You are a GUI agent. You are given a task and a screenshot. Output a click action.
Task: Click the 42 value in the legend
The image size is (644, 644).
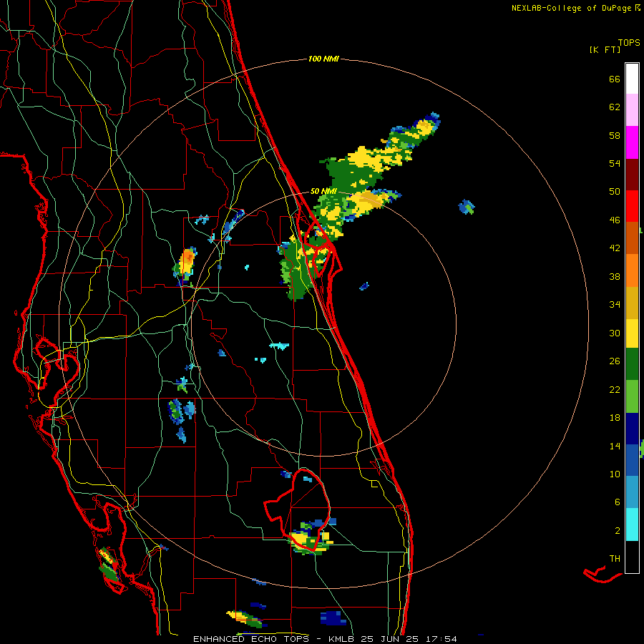[615, 248]
